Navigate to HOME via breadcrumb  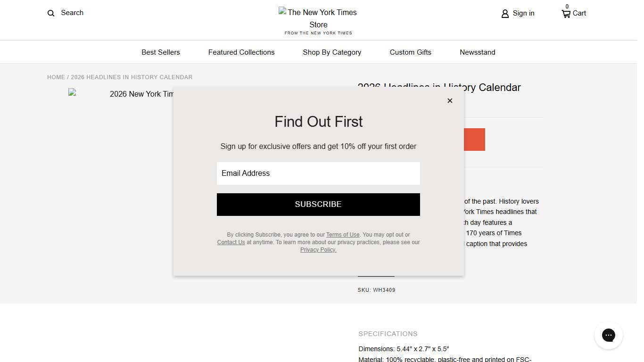pos(56,77)
